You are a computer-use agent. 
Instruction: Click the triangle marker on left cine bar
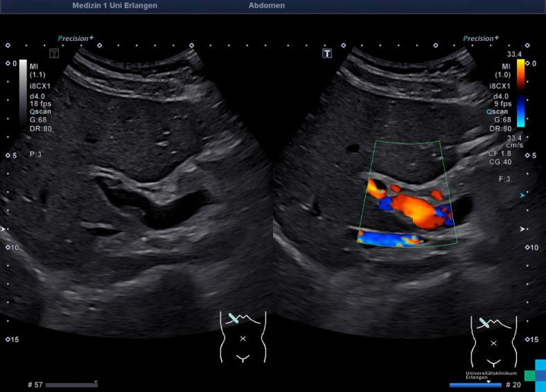tap(95, 382)
